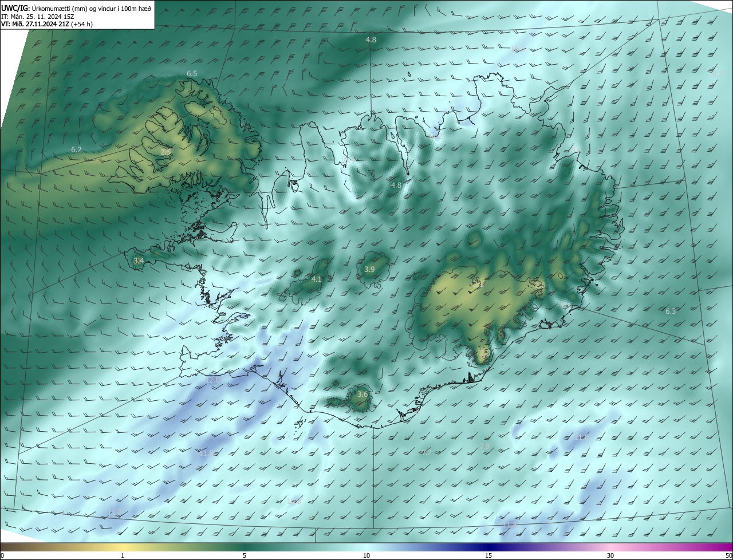Screen dimensions: 733x560
Task: Click the 3.9 value inside the glacier outline
Action: tap(369, 269)
